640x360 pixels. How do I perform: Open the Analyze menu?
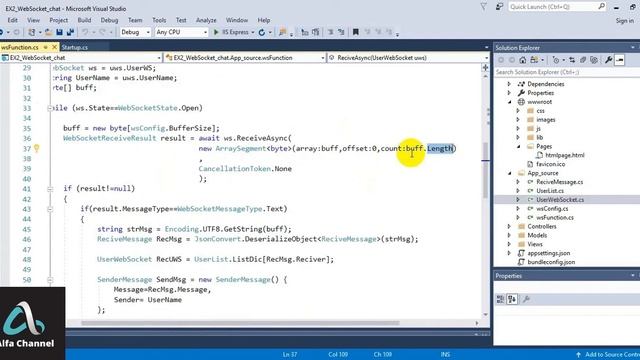click(206, 20)
